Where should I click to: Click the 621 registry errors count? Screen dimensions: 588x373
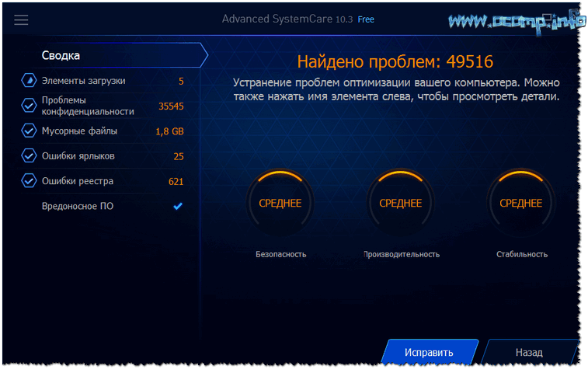click(x=176, y=182)
